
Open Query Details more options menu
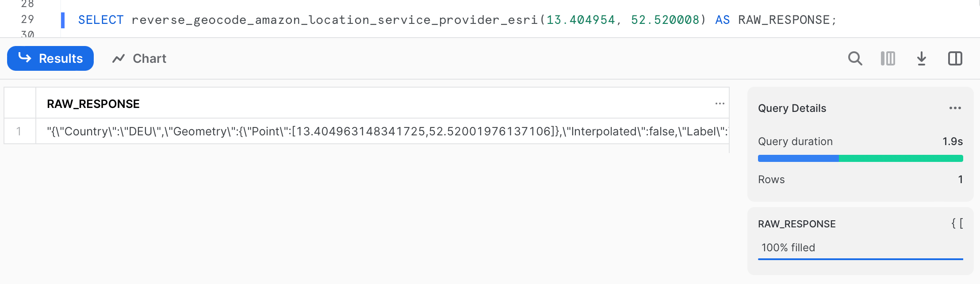(955, 108)
